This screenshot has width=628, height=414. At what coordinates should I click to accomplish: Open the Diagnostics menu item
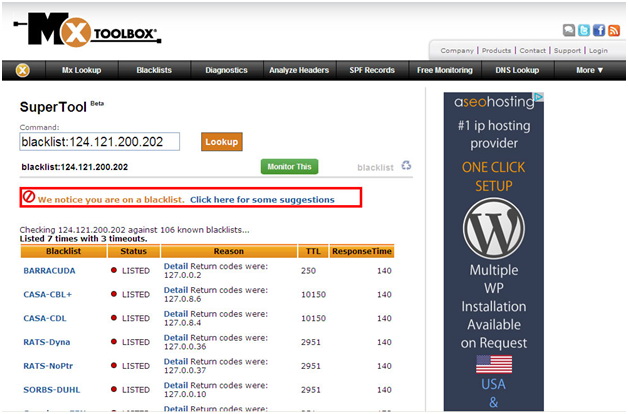(226, 70)
